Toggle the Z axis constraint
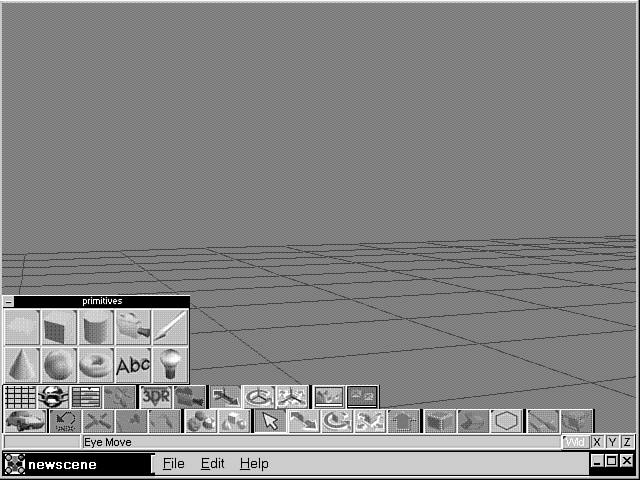The height and width of the screenshot is (480, 640). pyautogui.click(x=627, y=442)
